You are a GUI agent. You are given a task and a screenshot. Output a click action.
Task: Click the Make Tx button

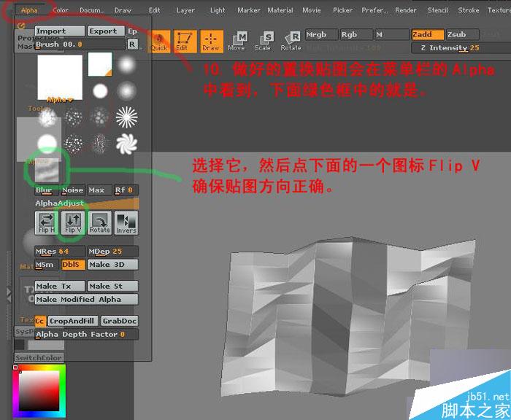point(60,286)
